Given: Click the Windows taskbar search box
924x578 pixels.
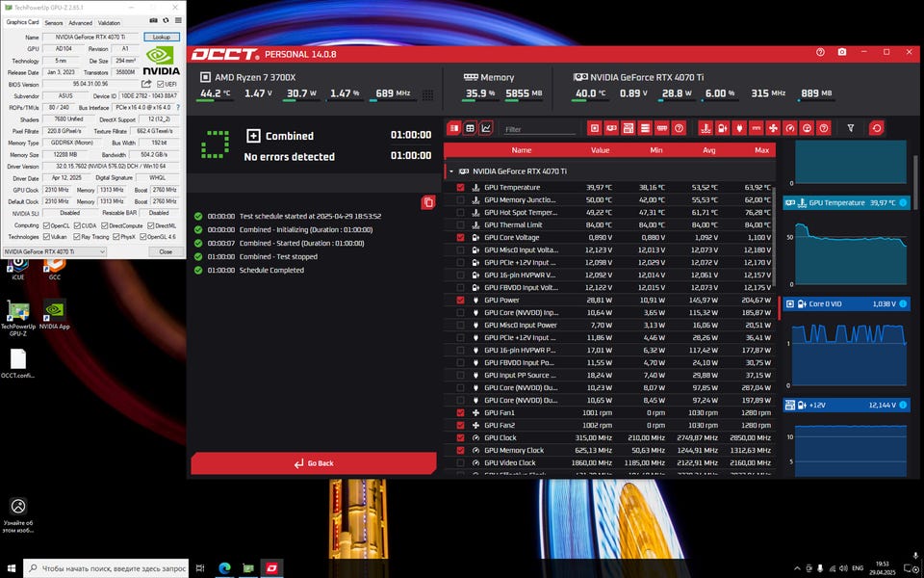Looking at the screenshot, I should (x=106, y=568).
